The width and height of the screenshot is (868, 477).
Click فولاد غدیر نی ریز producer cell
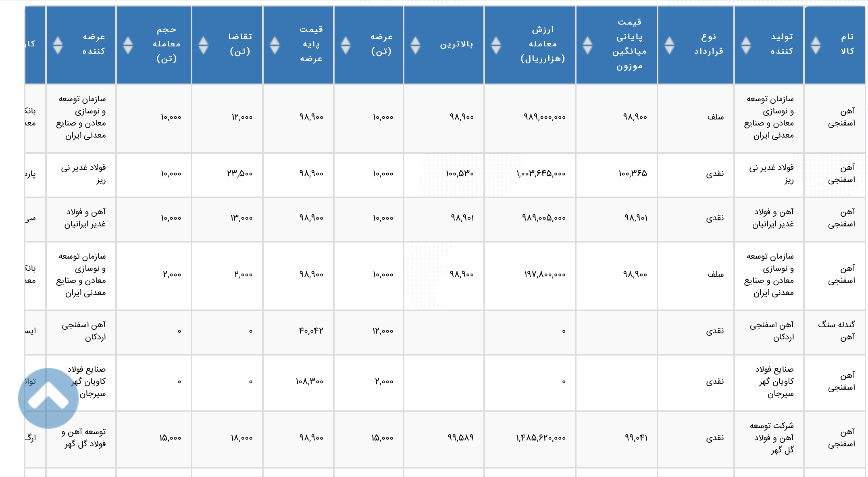[x=771, y=174]
